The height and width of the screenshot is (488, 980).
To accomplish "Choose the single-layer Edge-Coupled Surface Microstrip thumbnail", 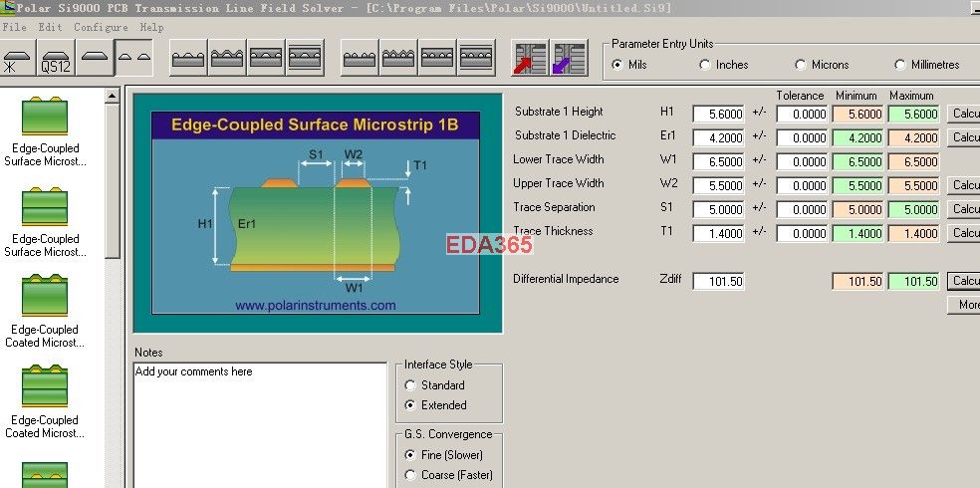I will coord(45,131).
